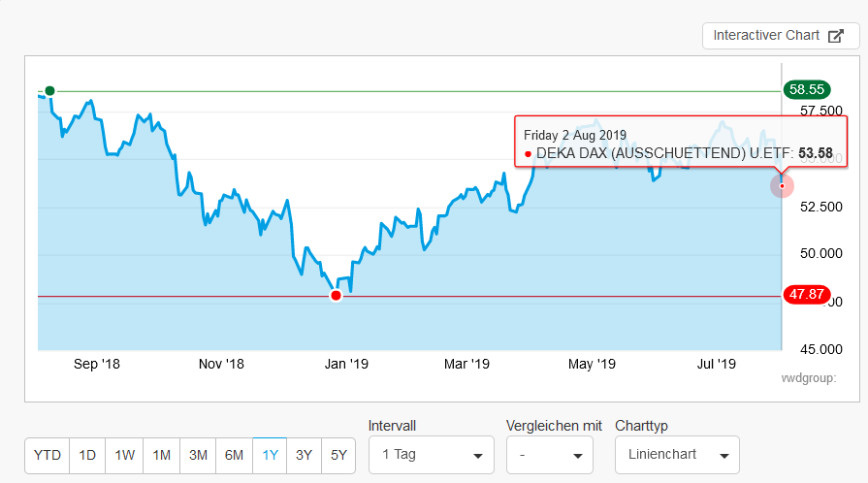
Task: Click the red low point marker dot
Action: [336, 296]
